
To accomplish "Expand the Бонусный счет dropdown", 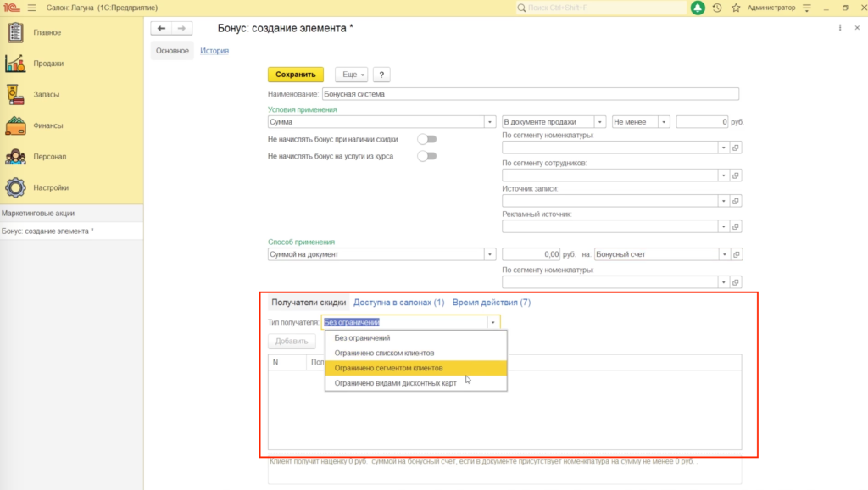I will pos(724,254).
